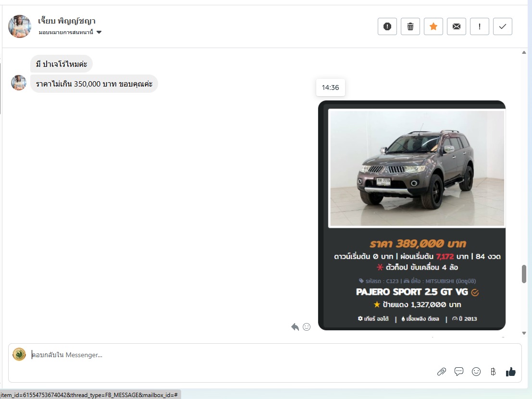The width and height of the screenshot is (532, 399).
Task: Mark conversation done with the checkmark button
Action: (503, 26)
